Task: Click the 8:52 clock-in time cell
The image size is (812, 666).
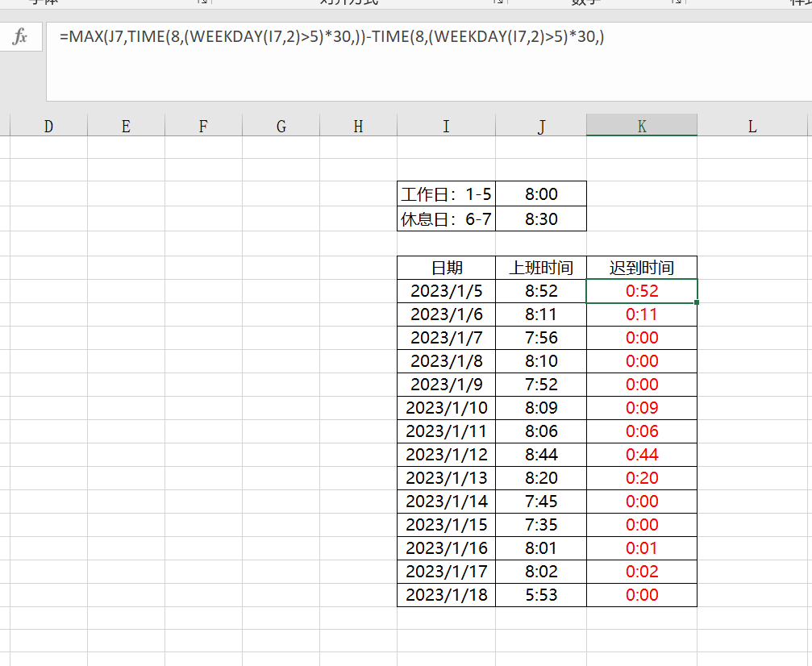Action: 540,291
